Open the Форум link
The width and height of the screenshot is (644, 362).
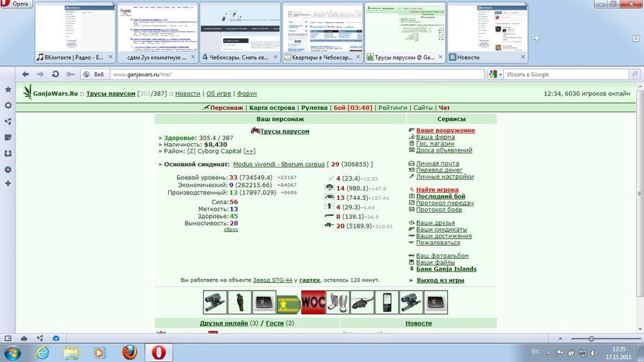(x=247, y=93)
